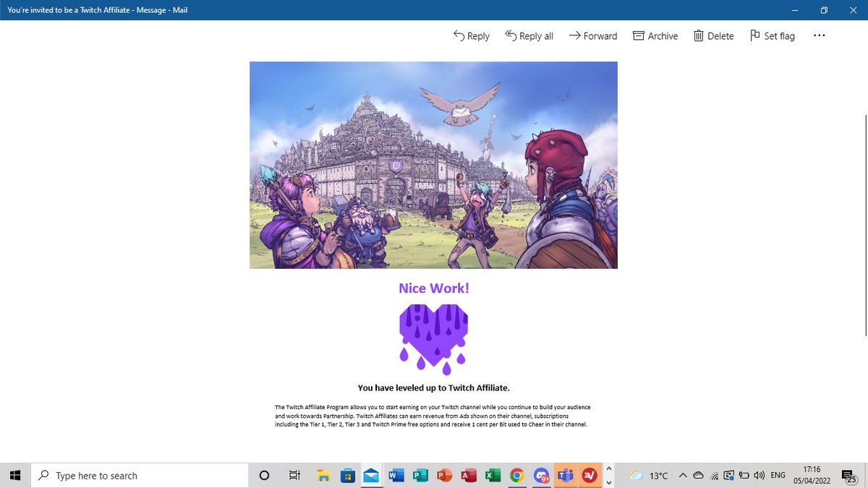Show hidden system tray icons
This screenshot has width=868, height=488.
[682, 476]
